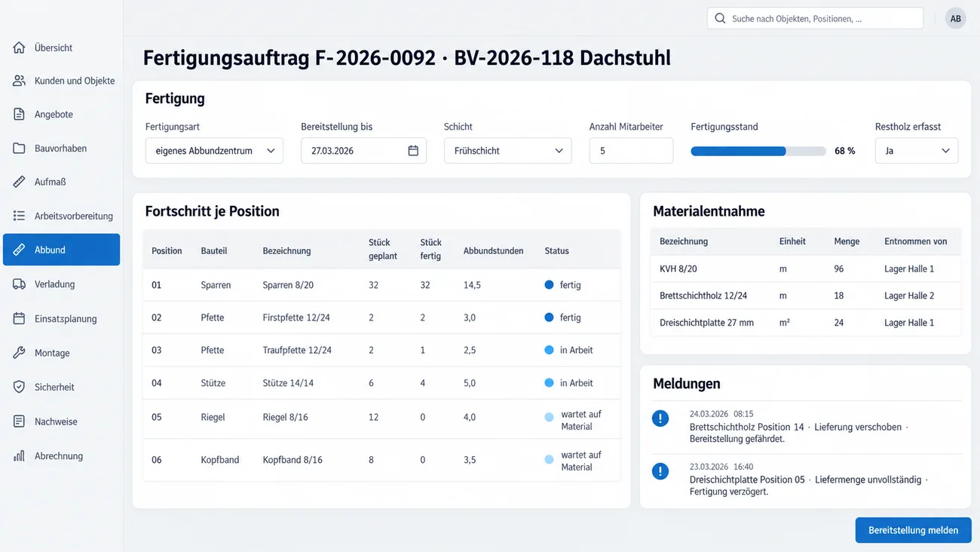Click status dot for Stütze 14/14
The height and width of the screenshot is (552, 980).
(x=549, y=383)
